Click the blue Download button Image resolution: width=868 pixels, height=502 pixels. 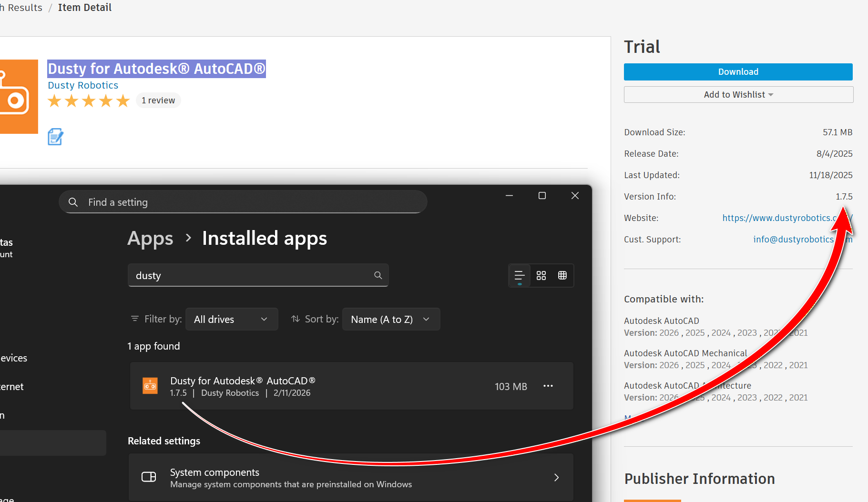[x=738, y=72]
